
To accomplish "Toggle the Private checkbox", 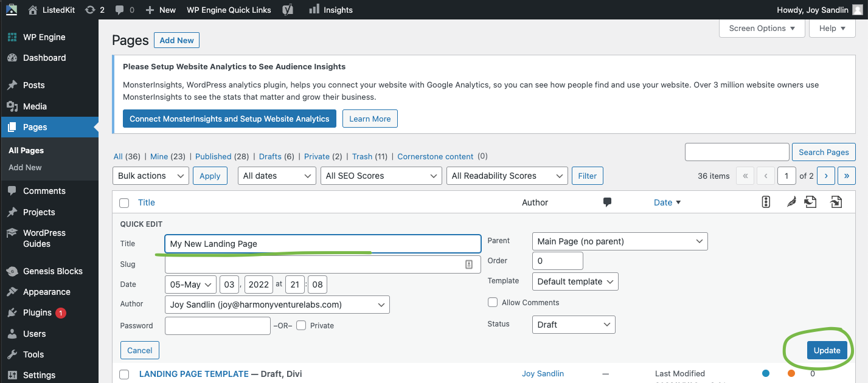I will [301, 325].
